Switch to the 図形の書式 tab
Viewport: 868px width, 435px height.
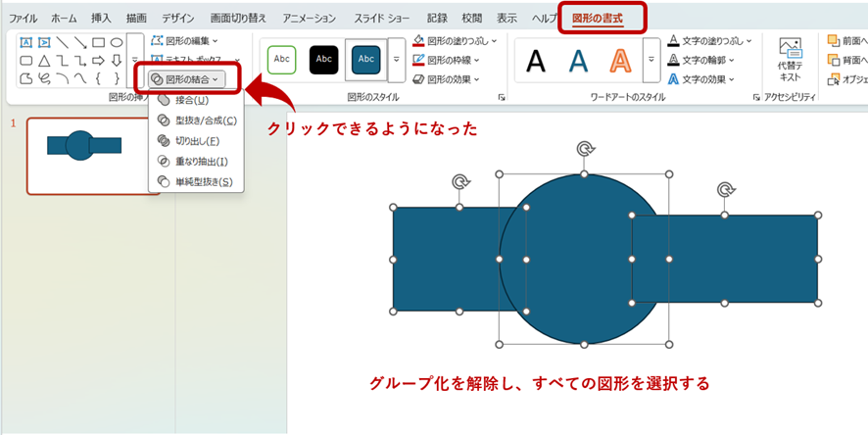597,18
